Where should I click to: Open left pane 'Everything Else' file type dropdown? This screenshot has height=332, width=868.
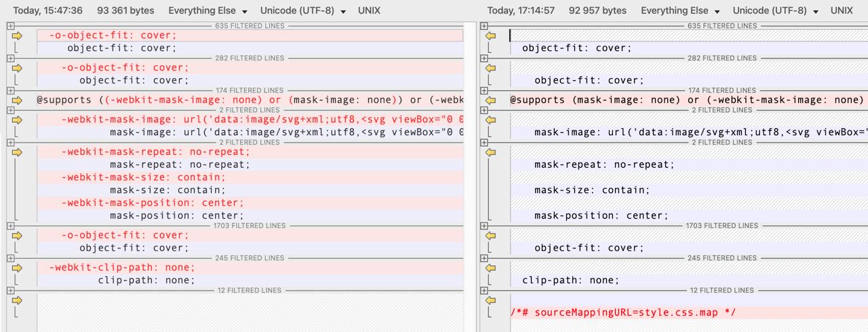[x=208, y=11]
